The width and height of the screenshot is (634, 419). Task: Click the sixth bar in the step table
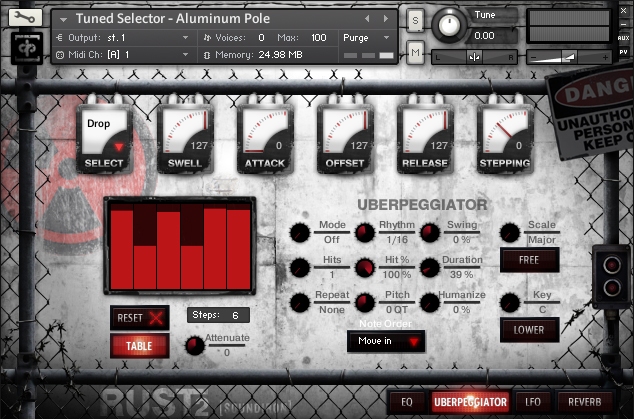tap(239, 247)
